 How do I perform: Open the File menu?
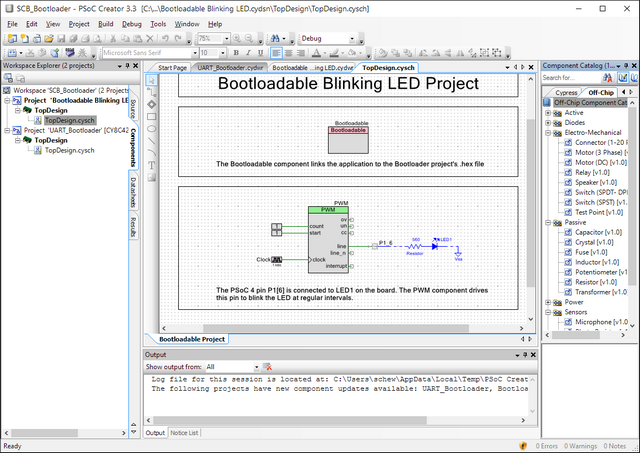tap(12, 24)
